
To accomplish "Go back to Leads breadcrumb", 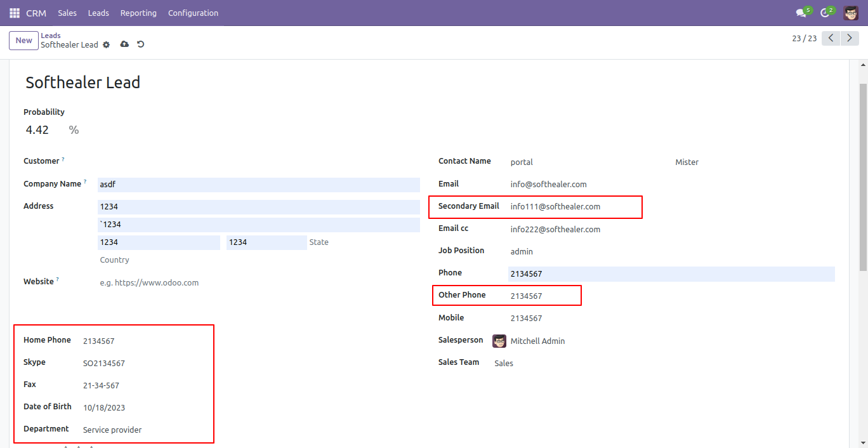I will point(51,36).
